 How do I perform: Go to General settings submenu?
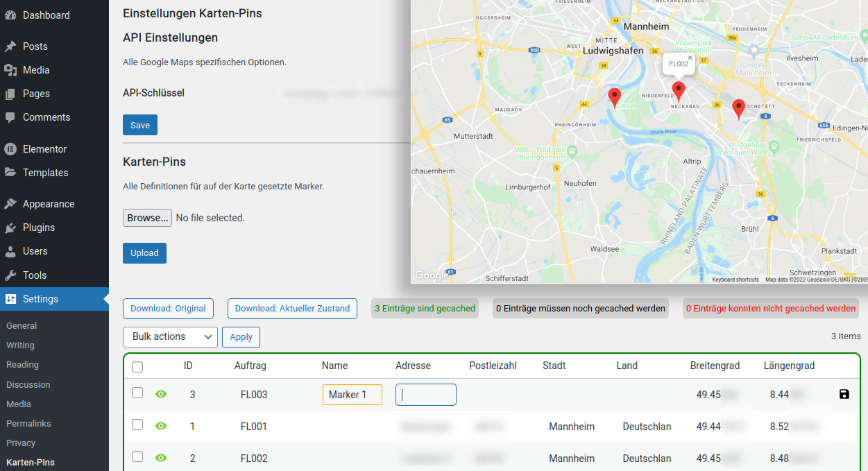(x=22, y=325)
